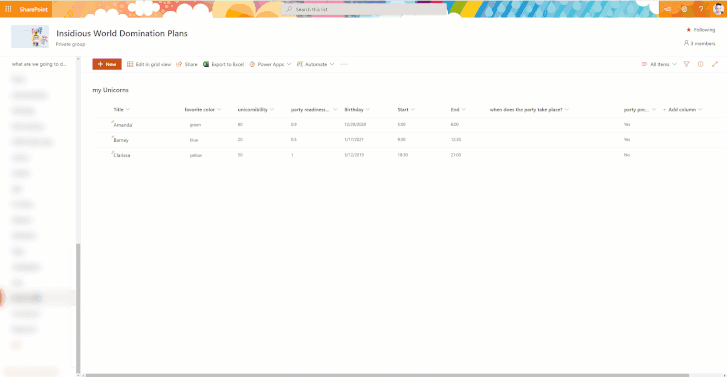Switch to Edit in grid view
The image size is (727, 377).
[x=149, y=64]
